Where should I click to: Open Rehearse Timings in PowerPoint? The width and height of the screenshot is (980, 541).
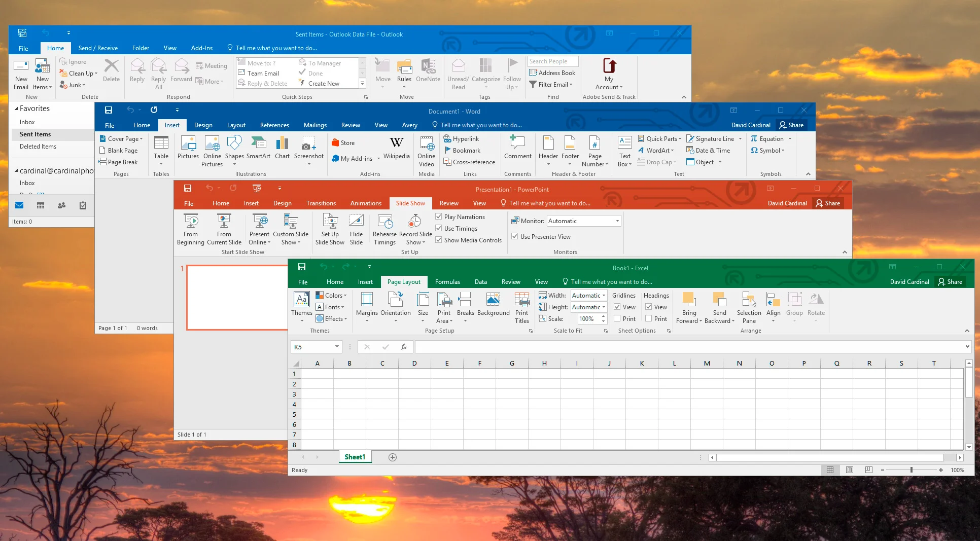(384, 229)
